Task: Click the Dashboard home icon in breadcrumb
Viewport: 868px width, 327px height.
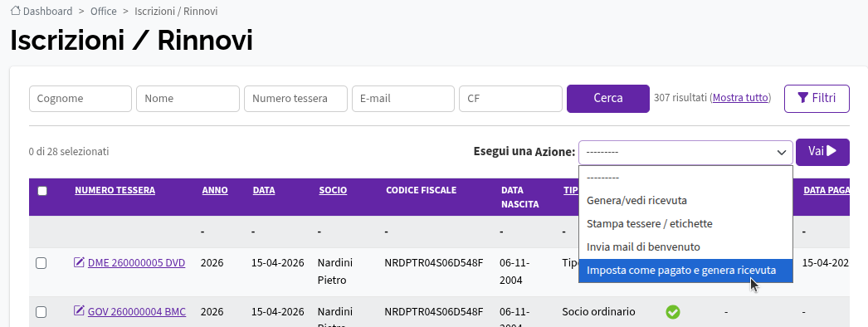Action: tap(16, 11)
